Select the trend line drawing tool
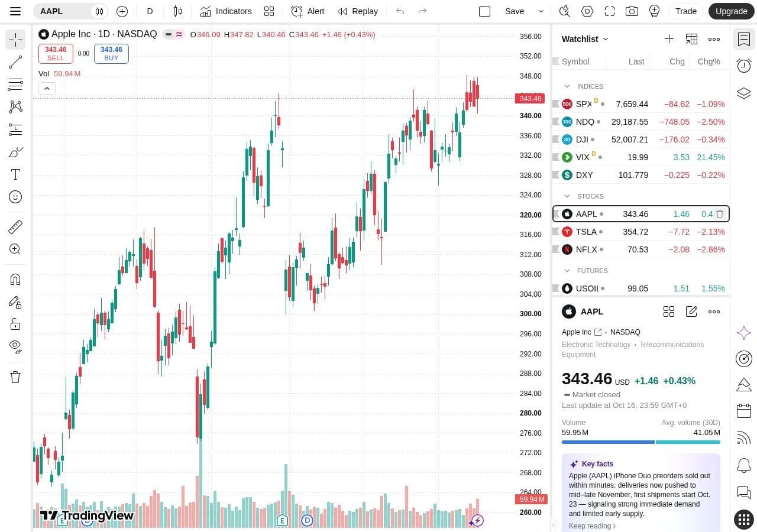The width and height of the screenshot is (757, 532). point(15,62)
